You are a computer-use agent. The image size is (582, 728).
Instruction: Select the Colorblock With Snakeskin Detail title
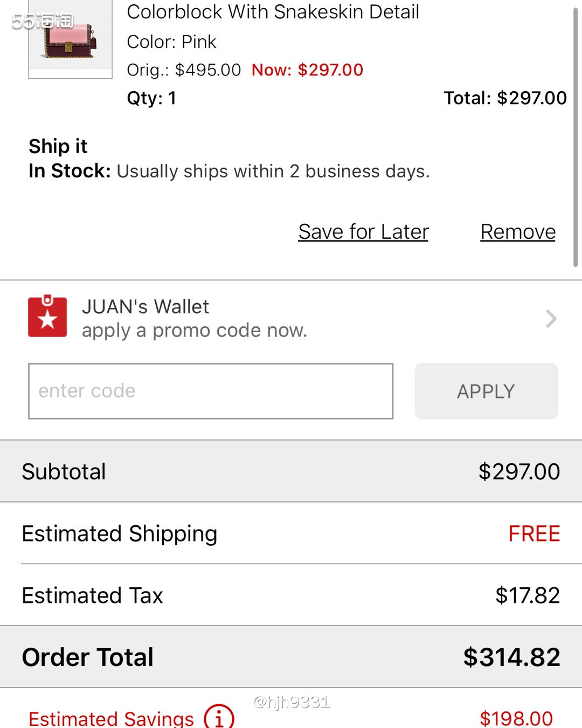pyautogui.click(x=273, y=12)
